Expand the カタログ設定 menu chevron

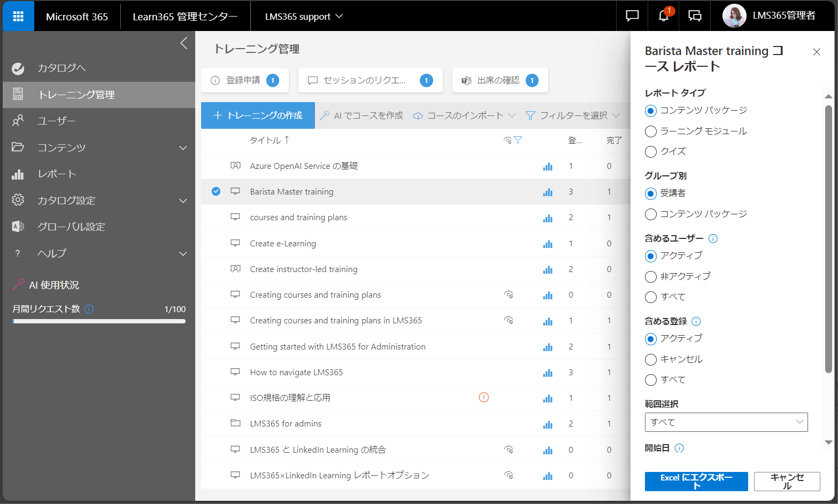[183, 200]
